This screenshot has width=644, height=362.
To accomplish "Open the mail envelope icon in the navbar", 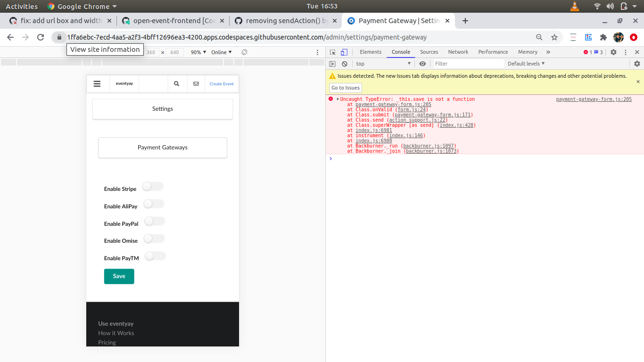I will (x=196, y=83).
